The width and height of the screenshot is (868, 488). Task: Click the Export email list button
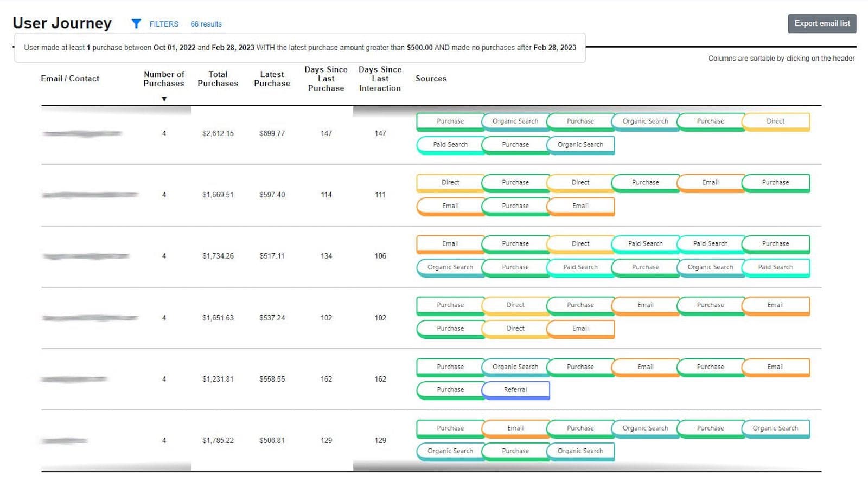(x=822, y=23)
